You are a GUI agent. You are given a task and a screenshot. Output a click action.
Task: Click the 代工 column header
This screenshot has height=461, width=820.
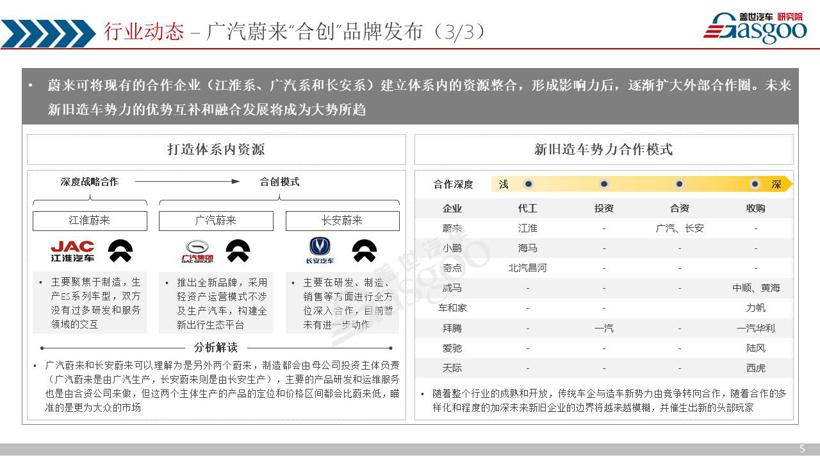[528, 208]
